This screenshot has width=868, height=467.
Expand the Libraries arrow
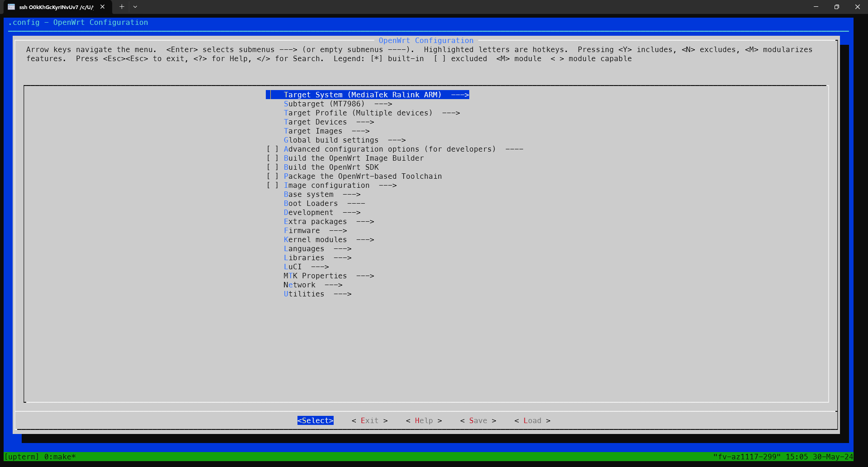click(342, 257)
